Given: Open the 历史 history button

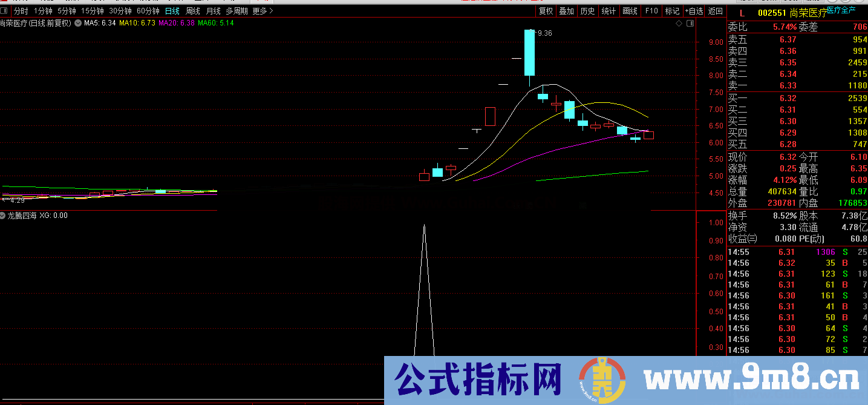Looking at the screenshot, I should [587, 11].
